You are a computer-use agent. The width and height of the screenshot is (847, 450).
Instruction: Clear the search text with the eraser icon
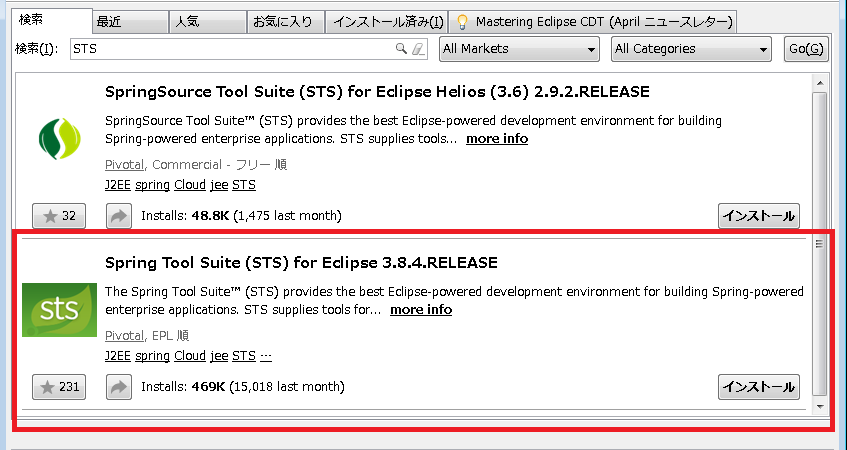pos(418,49)
